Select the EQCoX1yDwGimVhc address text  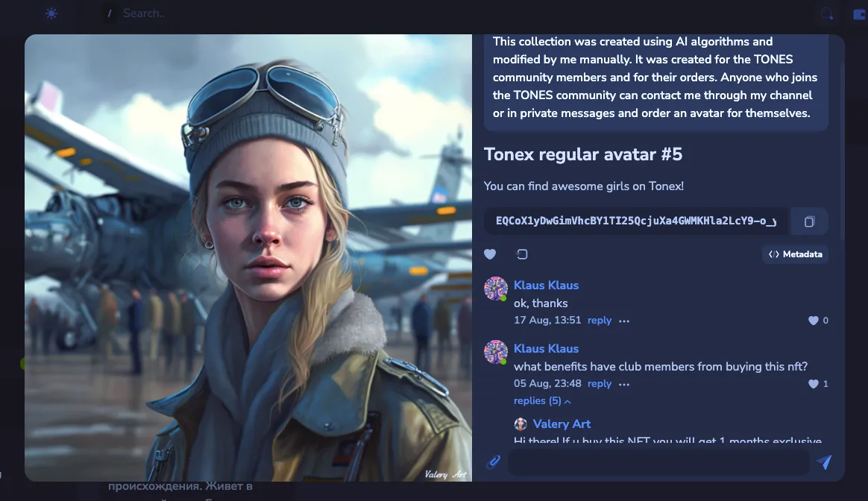[636, 221]
